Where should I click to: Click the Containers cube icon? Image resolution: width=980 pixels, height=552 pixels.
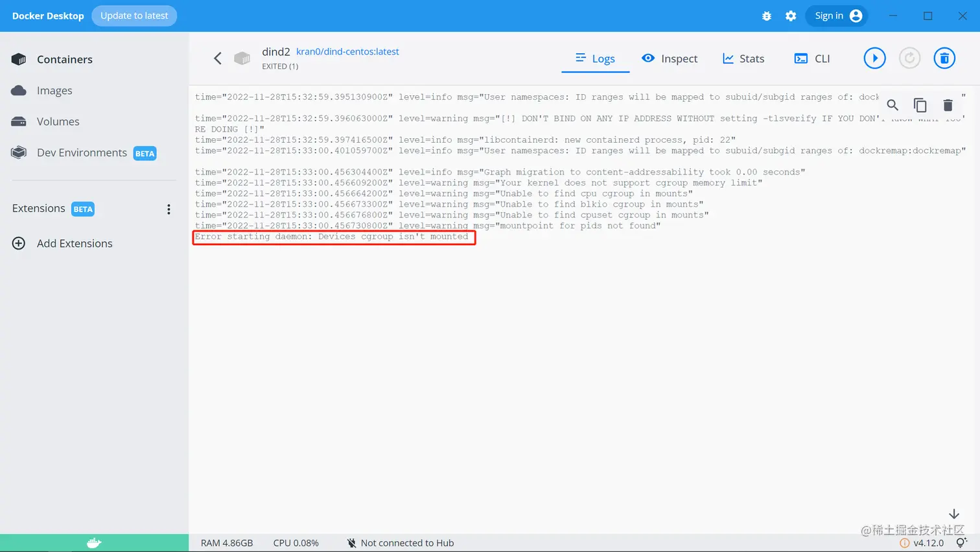[19, 59]
